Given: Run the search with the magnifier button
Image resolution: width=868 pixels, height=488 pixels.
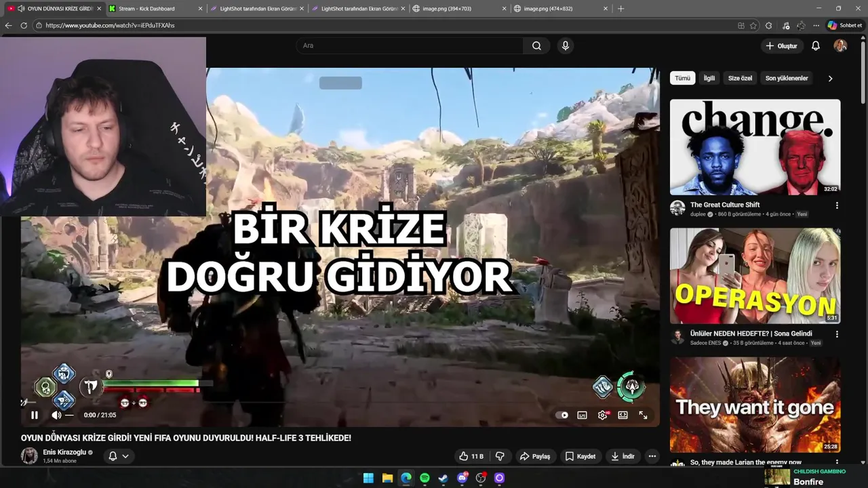Looking at the screenshot, I should 536,45.
